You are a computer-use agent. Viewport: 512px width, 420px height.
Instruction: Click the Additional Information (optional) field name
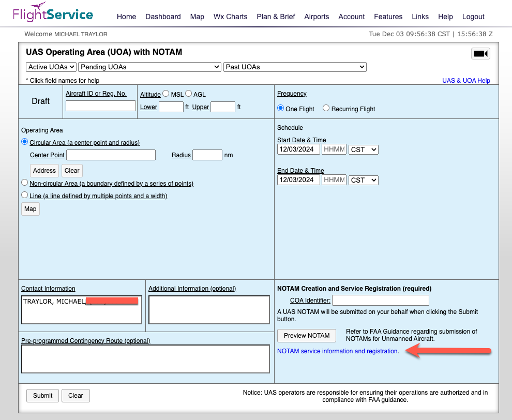click(x=192, y=289)
